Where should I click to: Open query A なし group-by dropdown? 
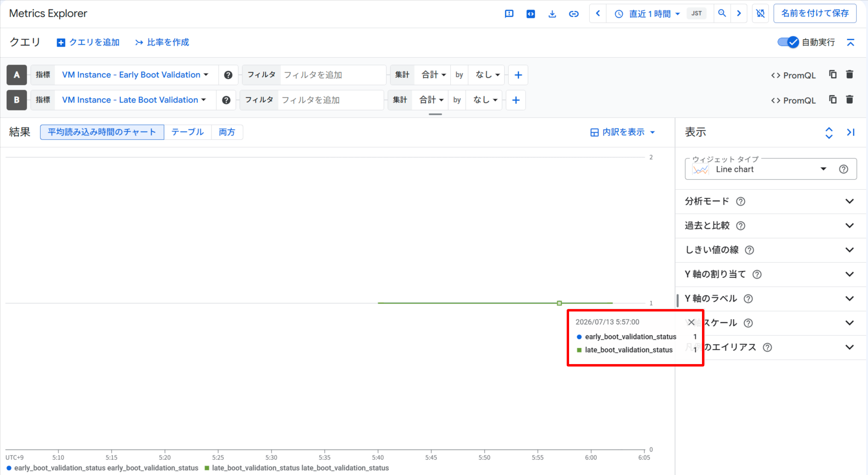(487, 75)
